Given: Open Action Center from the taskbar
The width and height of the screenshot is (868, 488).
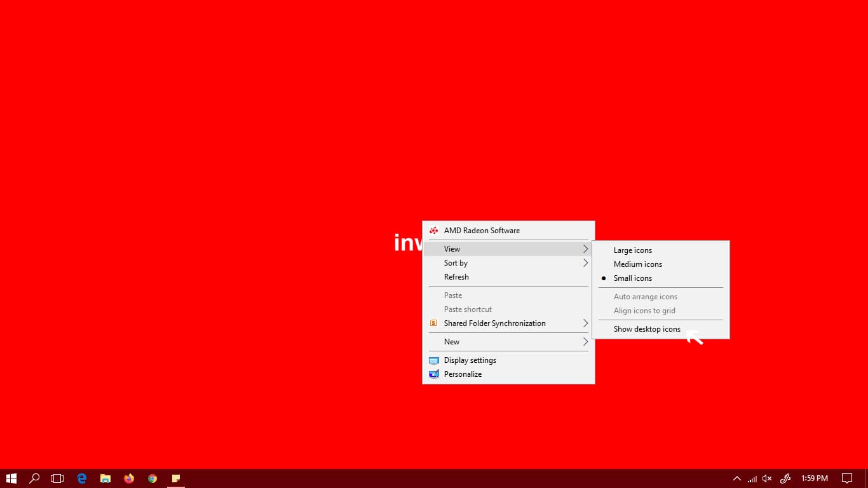Looking at the screenshot, I should point(848,478).
